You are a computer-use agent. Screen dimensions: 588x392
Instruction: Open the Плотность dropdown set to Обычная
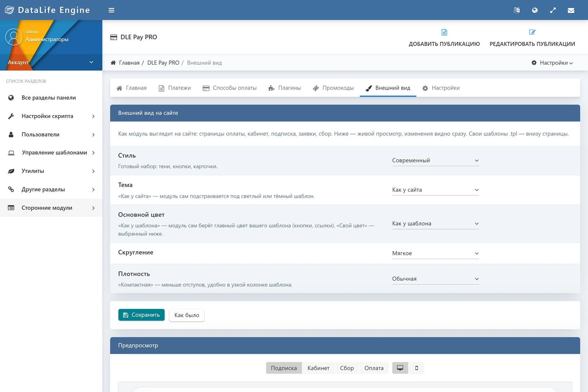[435, 279]
